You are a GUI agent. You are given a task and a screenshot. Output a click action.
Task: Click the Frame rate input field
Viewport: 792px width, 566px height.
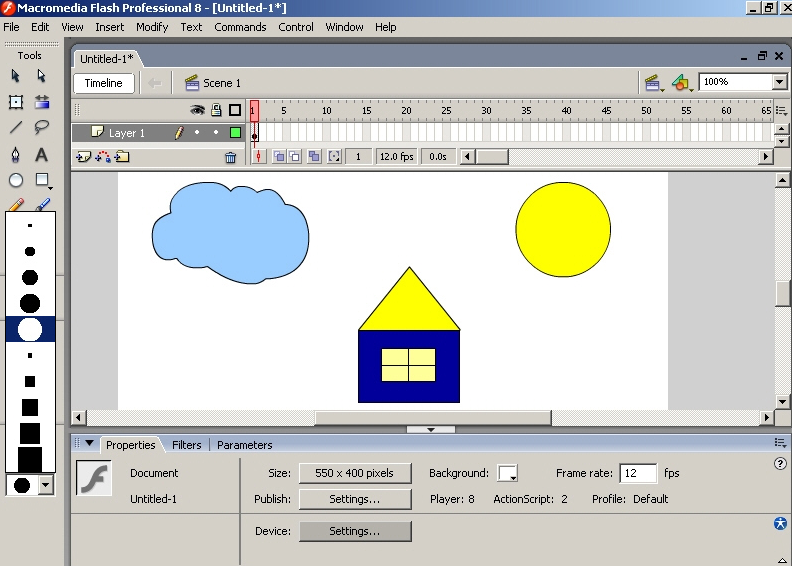point(638,473)
